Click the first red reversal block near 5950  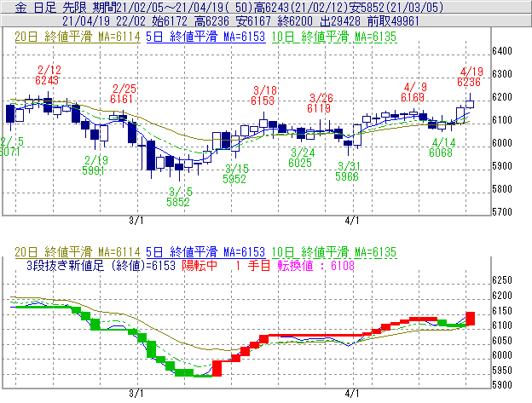coord(217,368)
